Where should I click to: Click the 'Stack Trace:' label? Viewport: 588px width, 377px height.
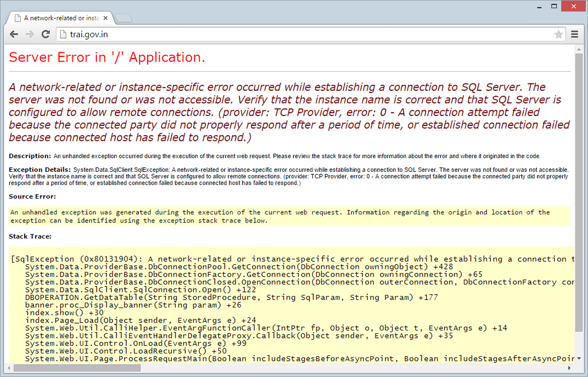30,236
